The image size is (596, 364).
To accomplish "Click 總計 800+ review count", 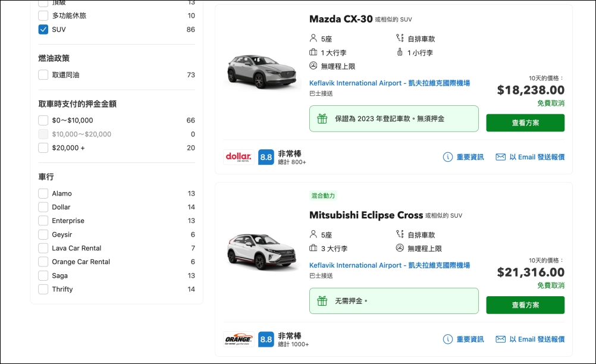I will tap(292, 162).
